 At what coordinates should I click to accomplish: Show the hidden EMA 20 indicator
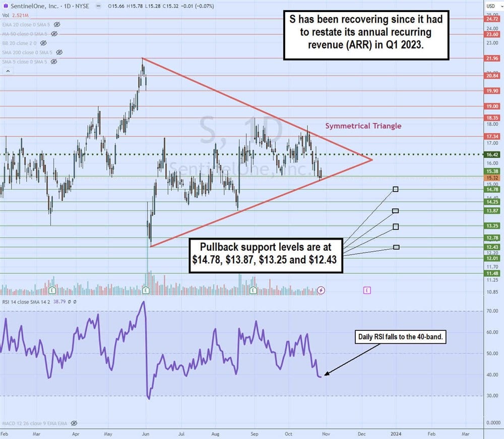(x=57, y=24)
